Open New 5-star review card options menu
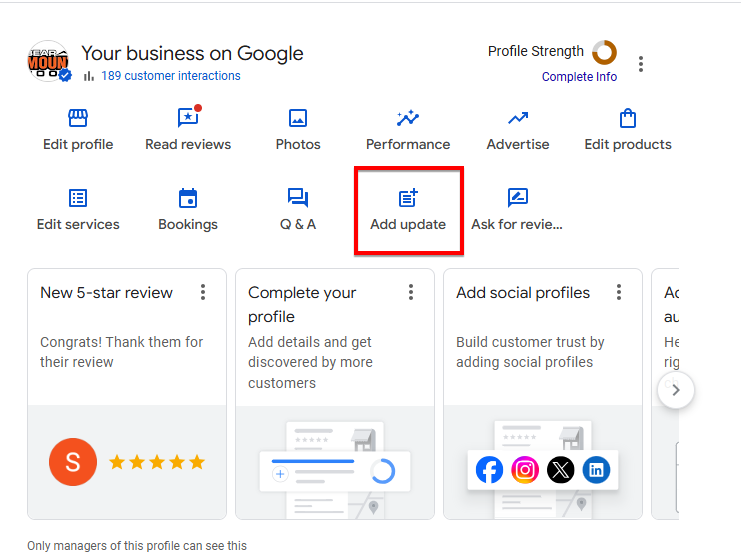741x559 pixels. [x=203, y=292]
